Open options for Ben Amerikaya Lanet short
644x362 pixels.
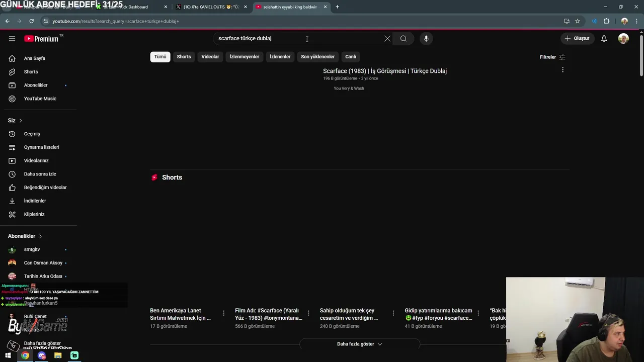point(224,313)
